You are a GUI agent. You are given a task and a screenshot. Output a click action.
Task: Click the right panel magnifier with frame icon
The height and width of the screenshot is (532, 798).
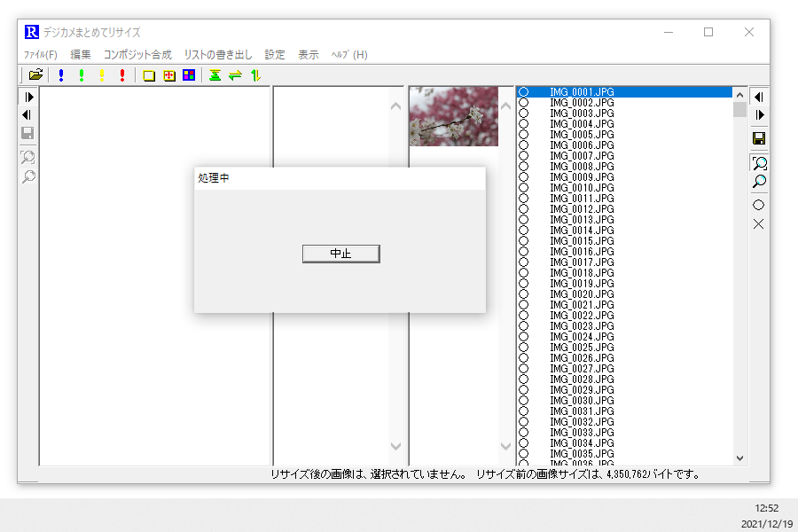(x=760, y=163)
